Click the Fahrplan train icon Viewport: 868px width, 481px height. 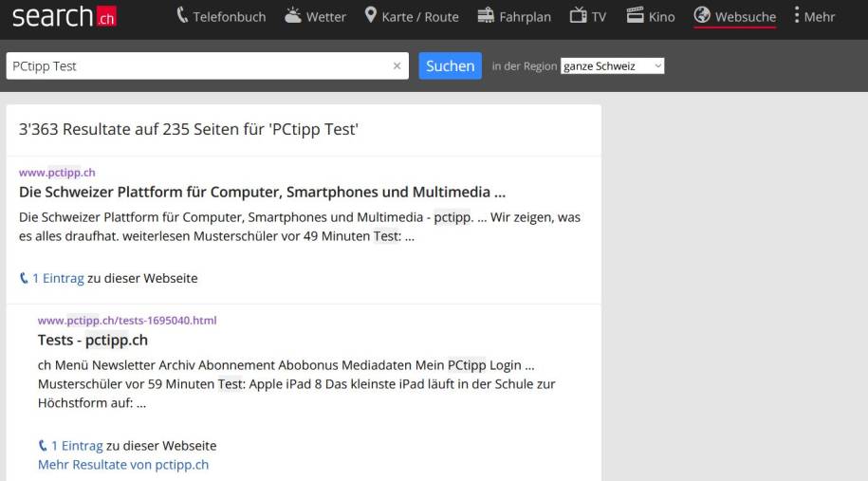point(486,15)
